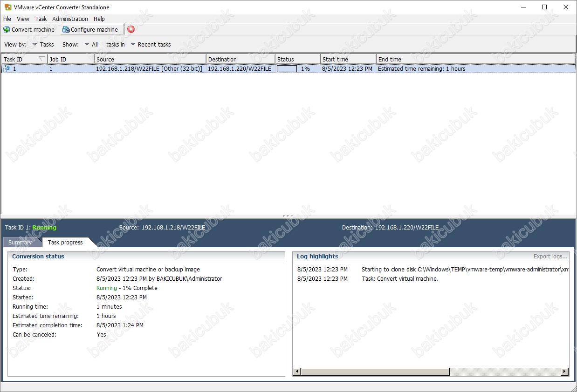This screenshot has width=577, height=392.
Task: Click the Export logs link
Action: pos(550,257)
